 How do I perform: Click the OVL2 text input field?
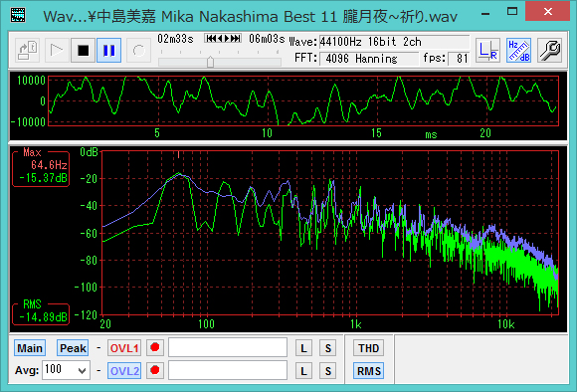click(228, 370)
